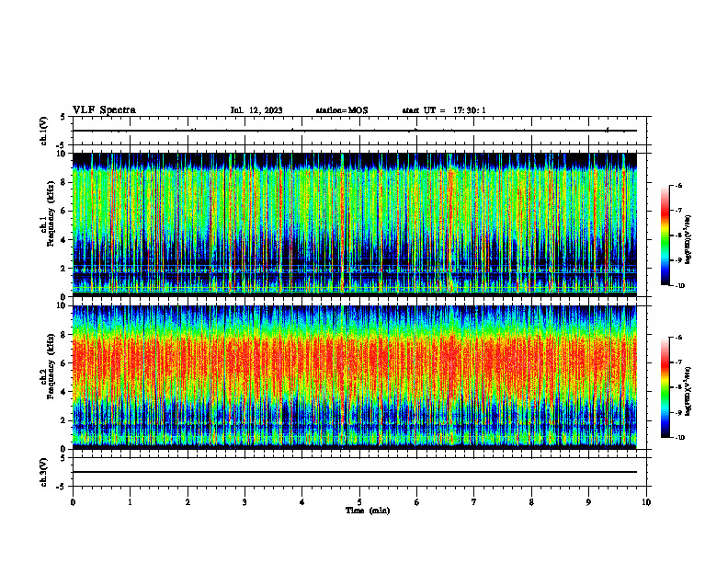Click the ch.3(V) waveform trace panel
The width and height of the screenshot is (728, 563).
click(359, 472)
